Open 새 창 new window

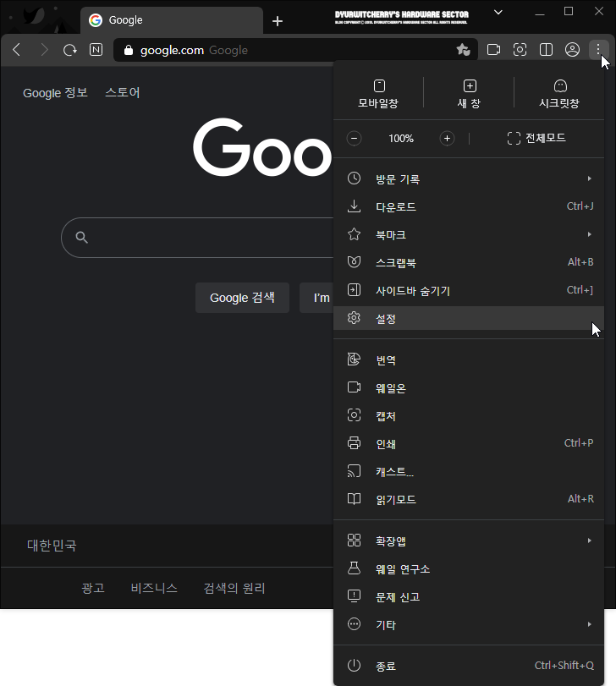(469, 94)
